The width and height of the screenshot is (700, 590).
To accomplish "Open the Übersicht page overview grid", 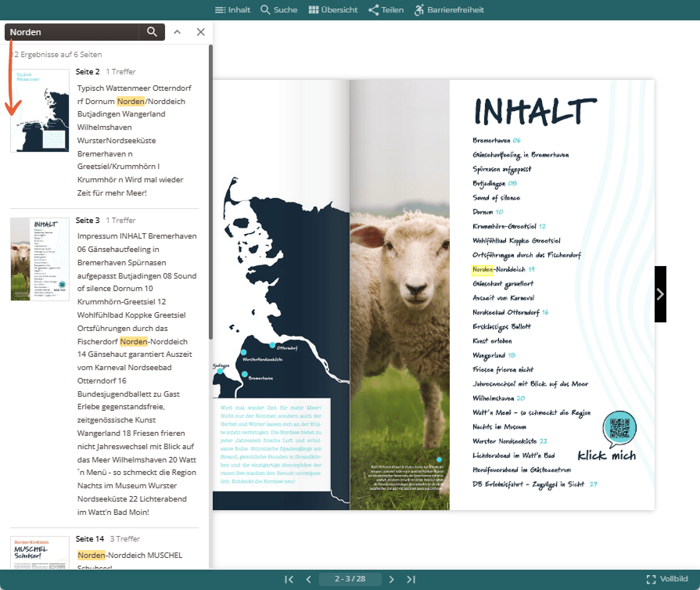I will [333, 10].
